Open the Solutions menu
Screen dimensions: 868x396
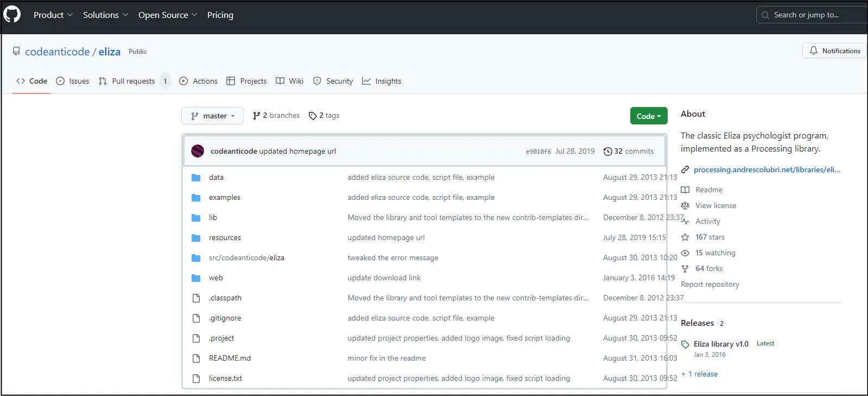click(x=105, y=15)
